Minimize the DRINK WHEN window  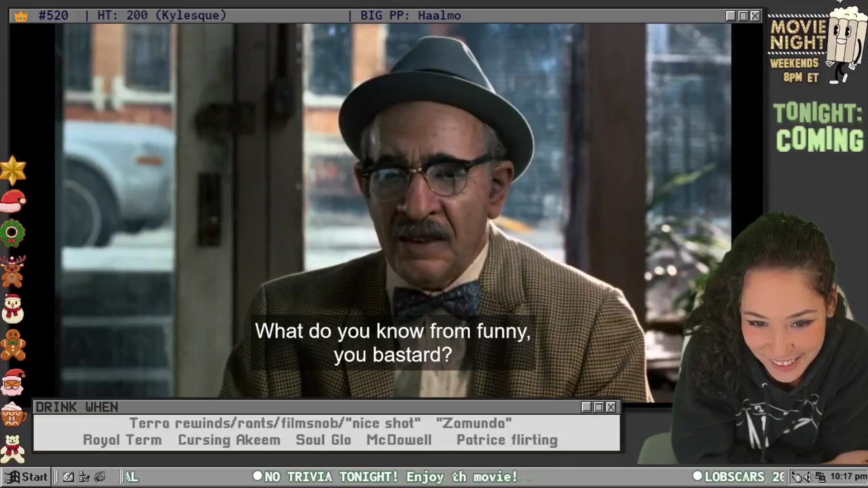tap(586, 407)
